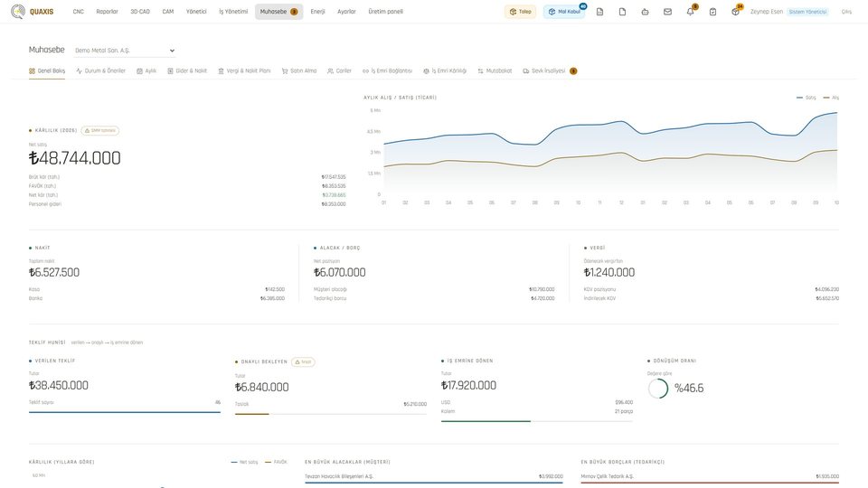Open the 3D-CAD menu
Viewport: 868px width, 488px height.
(x=140, y=12)
